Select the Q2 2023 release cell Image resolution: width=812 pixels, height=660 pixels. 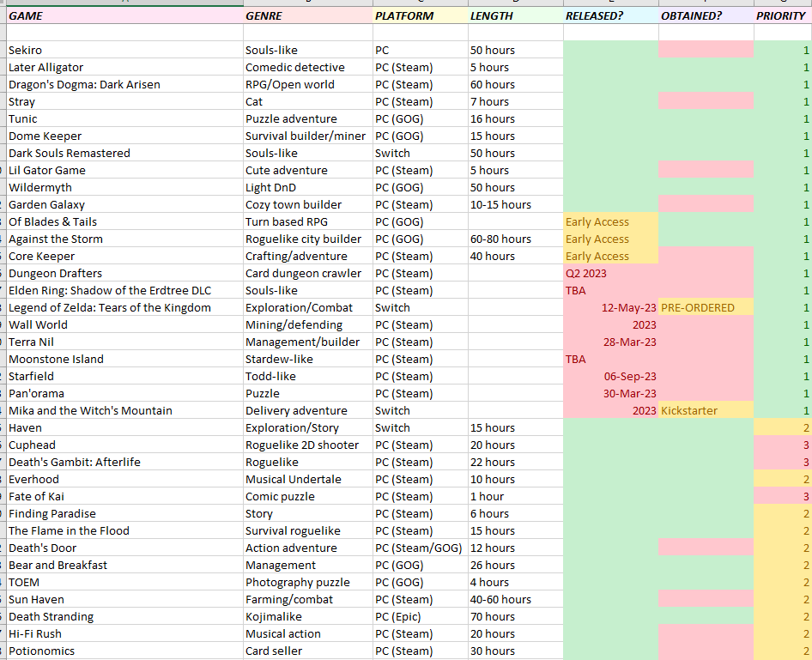pos(611,273)
